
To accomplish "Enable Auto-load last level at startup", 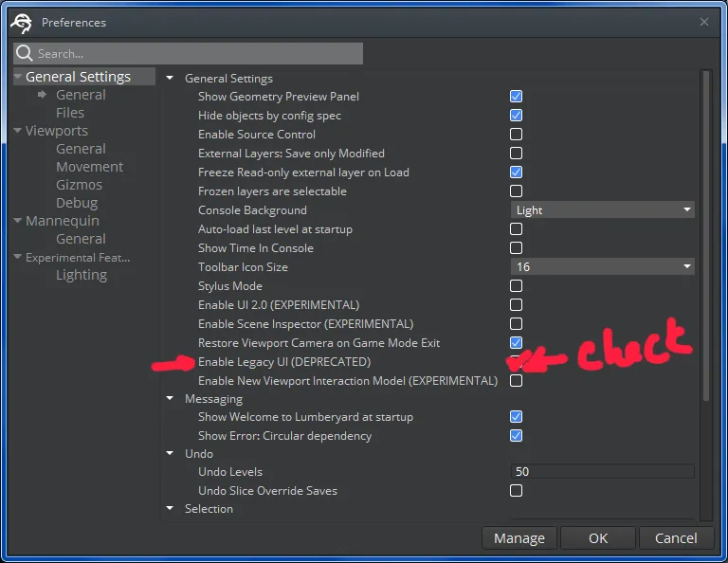I will point(516,229).
